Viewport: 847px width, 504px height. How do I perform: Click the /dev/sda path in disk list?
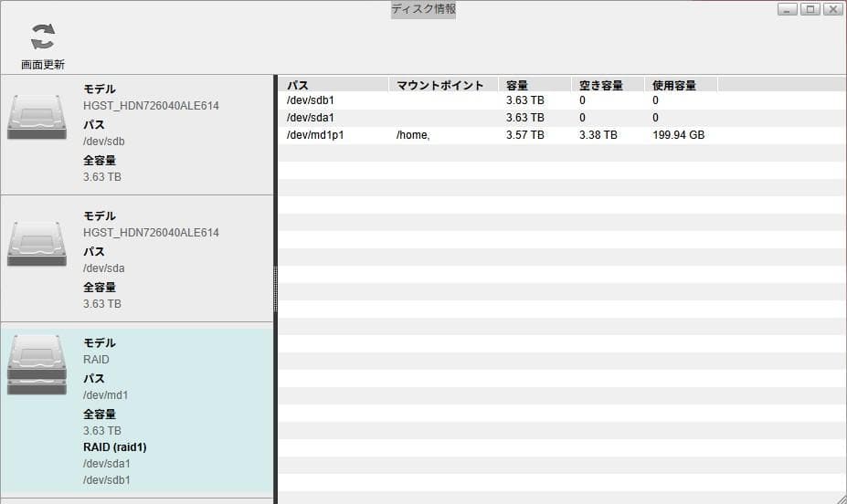coord(104,268)
